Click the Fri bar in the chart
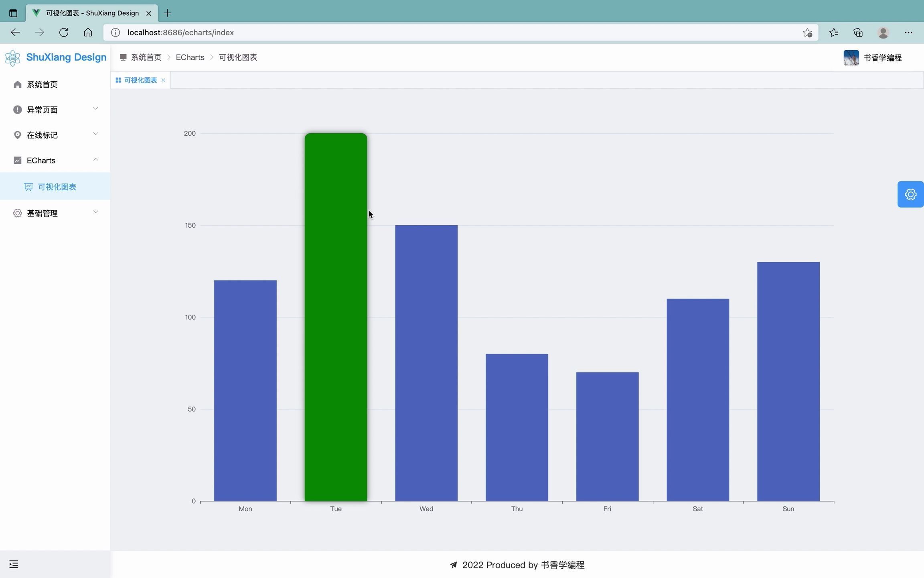This screenshot has height=578, width=924. [x=607, y=437]
